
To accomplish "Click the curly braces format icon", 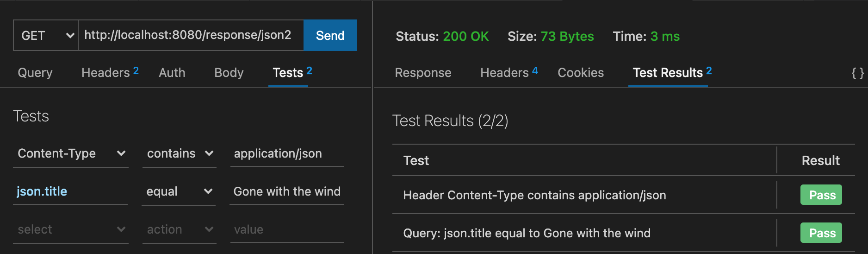I will click(857, 73).
